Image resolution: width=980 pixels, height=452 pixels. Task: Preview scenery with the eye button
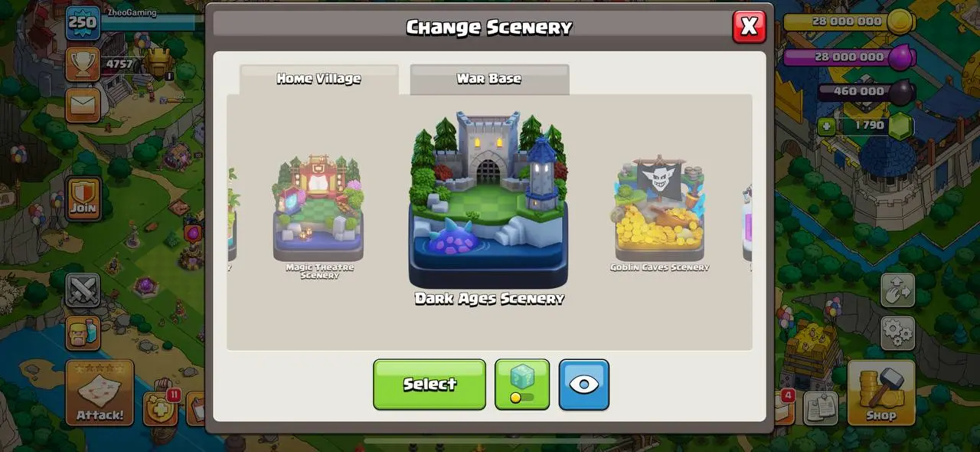(x=584, y=384)
